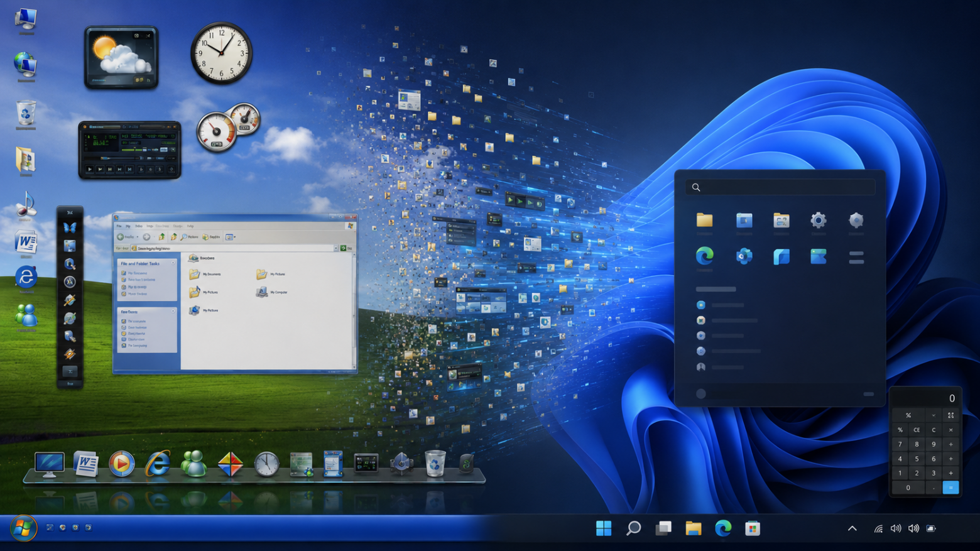Click the start menu search field
The image size is (980, 551).
(780, 187)
